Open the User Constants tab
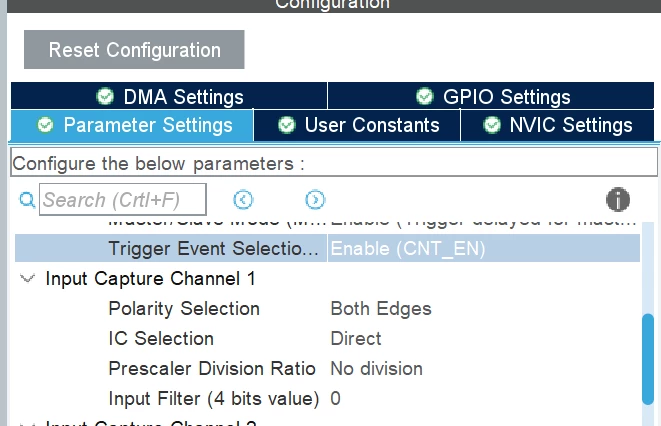Image resolution: width=661 pixels, height=426 pixels. (357, 125)
